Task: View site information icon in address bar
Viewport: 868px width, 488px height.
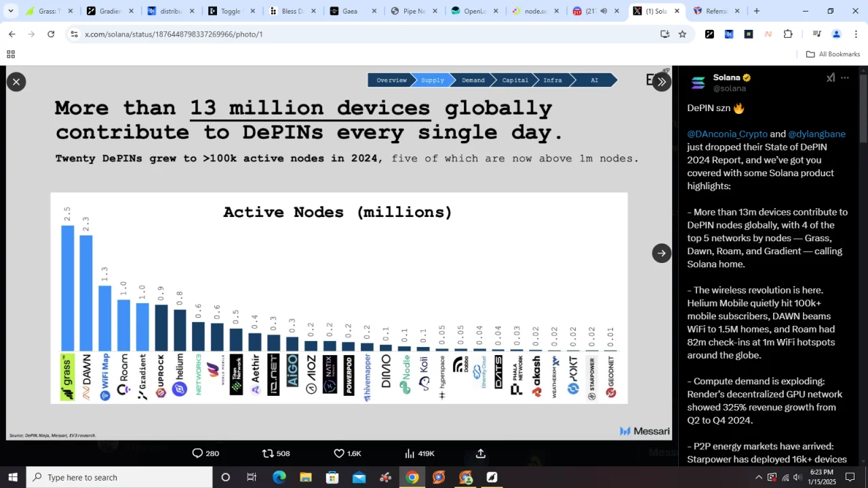Action: [74, 34]
